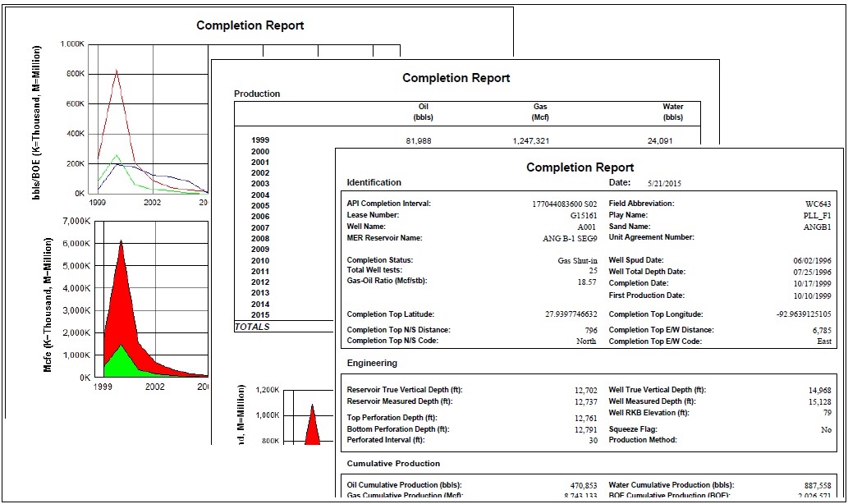Click the E/W Code value East
This screenshot has width=848, height=504.
pyautogui.click(x=824, y=341)
